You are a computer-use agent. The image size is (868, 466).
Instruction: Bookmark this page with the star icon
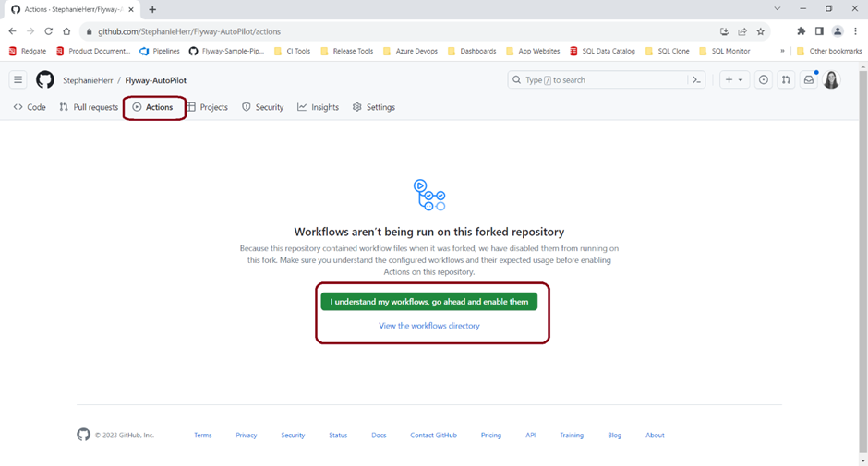click(761, 31)
